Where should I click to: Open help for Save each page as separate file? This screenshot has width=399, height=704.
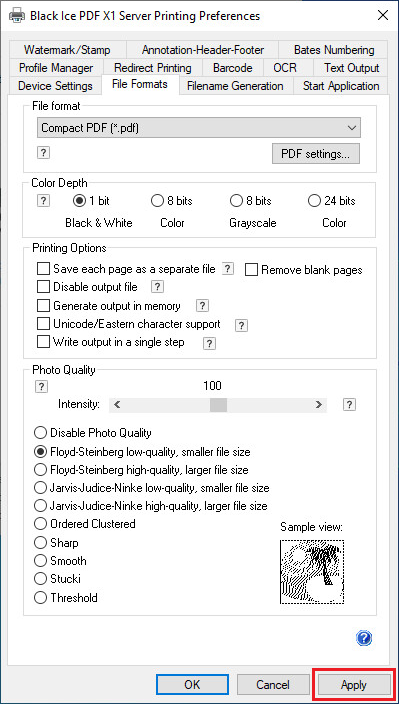(x=228, y=268)
